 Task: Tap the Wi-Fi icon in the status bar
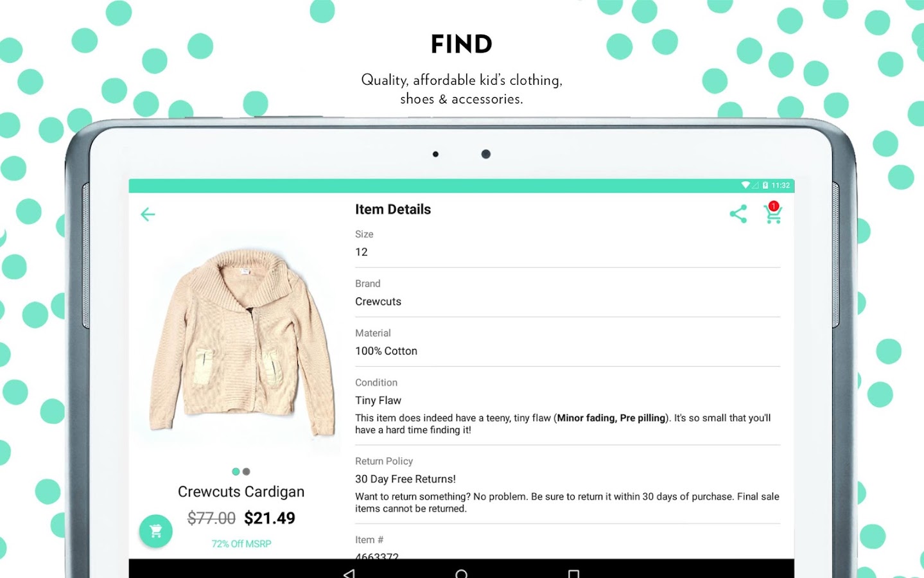[x=745, y=185]
